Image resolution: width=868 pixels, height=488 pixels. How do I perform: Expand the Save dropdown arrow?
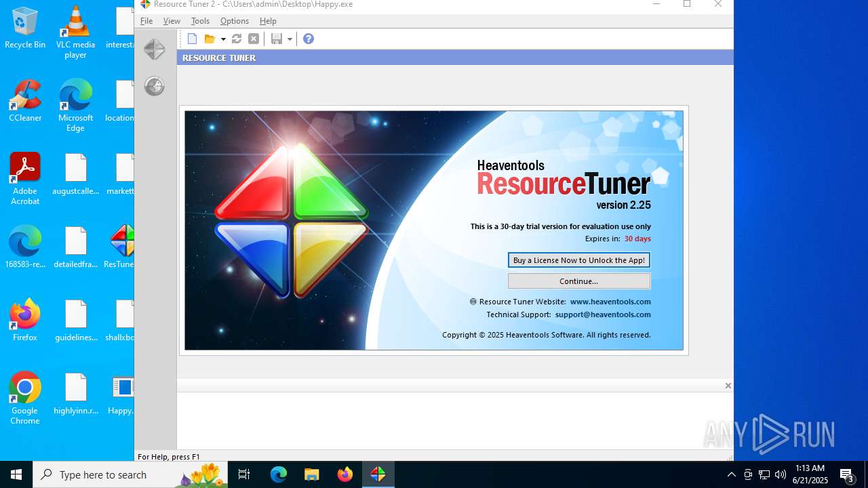pos(290,39)
